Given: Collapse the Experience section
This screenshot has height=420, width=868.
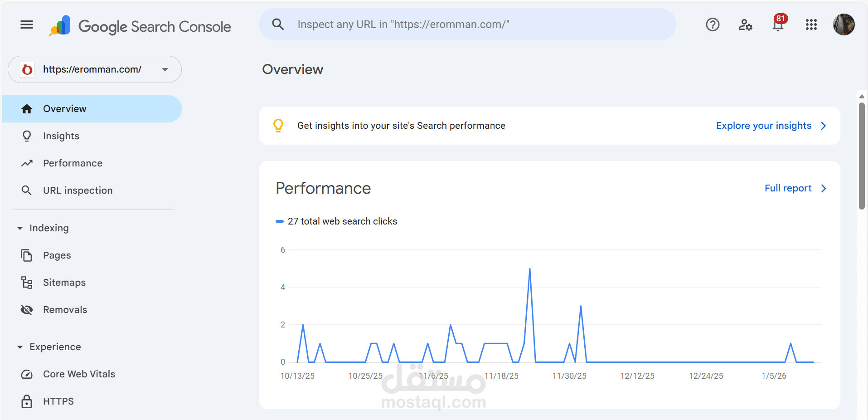Looking at the screenshot, I should click(x=20, y=347).
